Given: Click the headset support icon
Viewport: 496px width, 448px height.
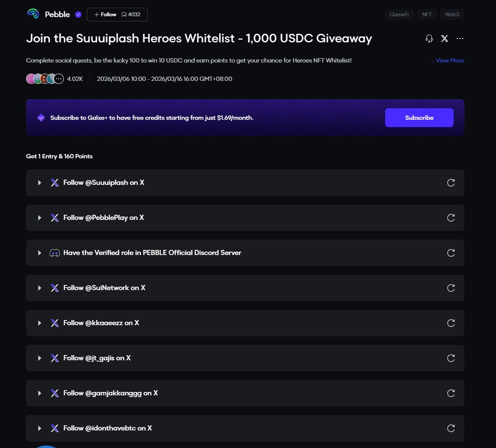Looking at the screenshot, I should click(429, 39).
